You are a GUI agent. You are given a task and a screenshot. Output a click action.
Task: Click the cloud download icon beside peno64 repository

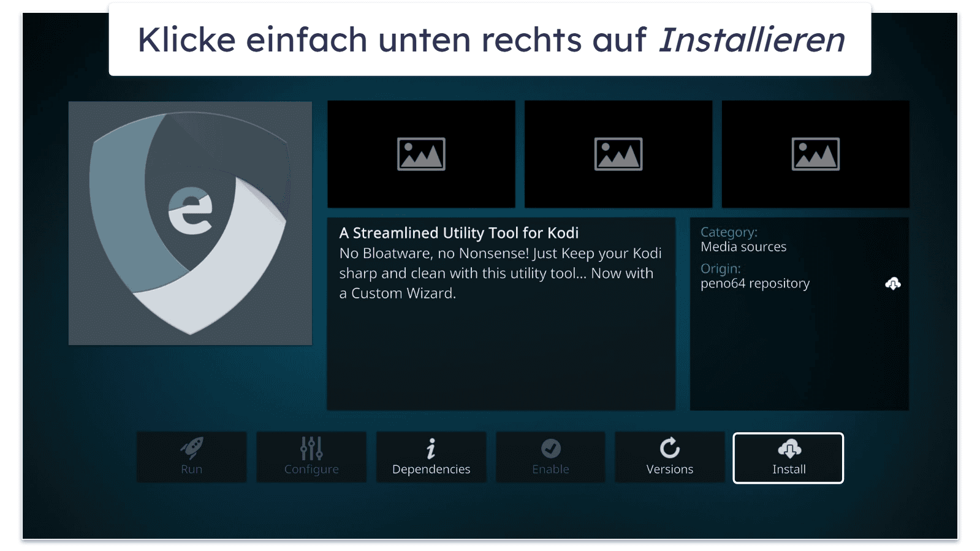(893, 283)
